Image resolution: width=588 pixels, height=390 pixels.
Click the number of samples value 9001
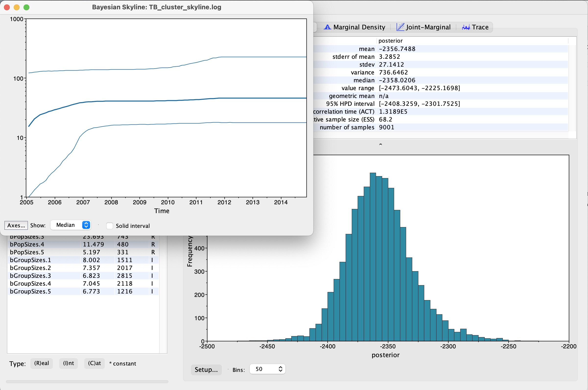click(x=387, y=127)
